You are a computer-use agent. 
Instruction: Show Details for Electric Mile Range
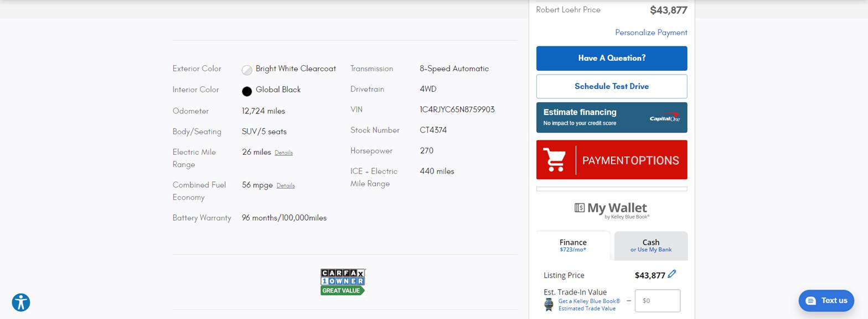(283, 153)
